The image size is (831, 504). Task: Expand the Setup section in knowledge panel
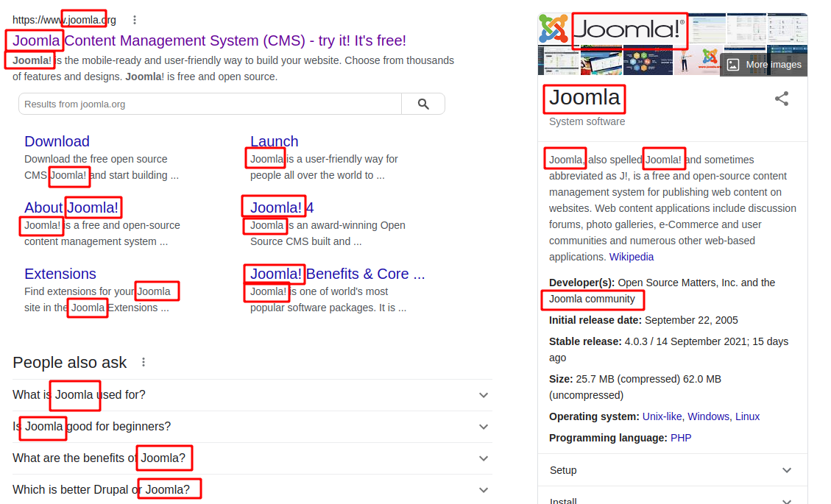(673, 470)
